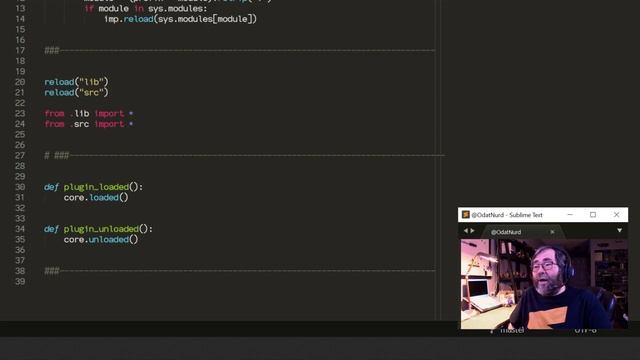
Task: Close the @OdatNurd Sublime Text window
Action: click(616, 215)
